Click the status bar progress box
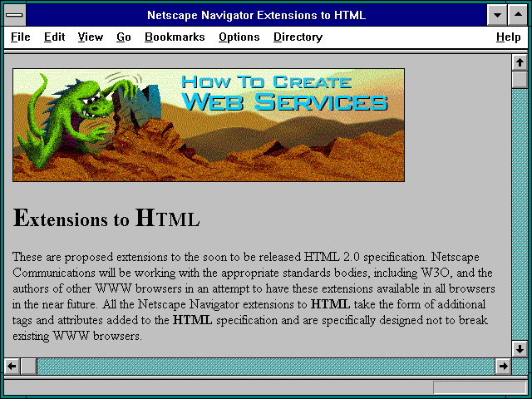The image size is (532, 399). point(480,387)
